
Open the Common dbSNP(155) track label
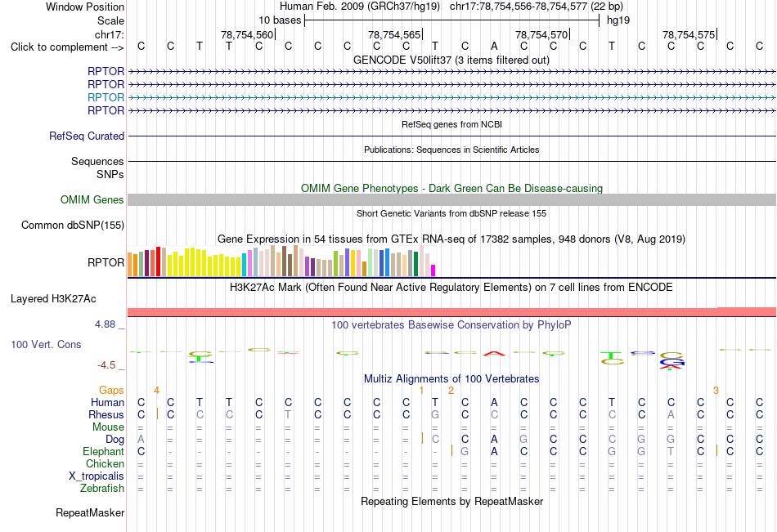tap(72, 225)
